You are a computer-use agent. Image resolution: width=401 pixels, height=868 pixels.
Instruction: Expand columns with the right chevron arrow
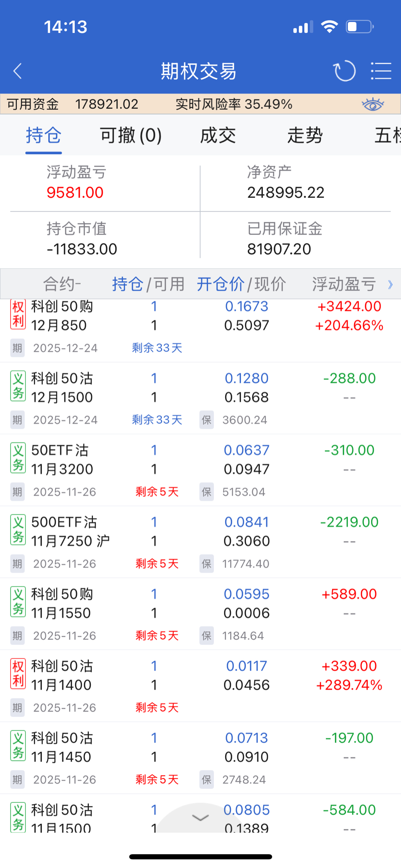pyautogui.click(x=390, y=284)
